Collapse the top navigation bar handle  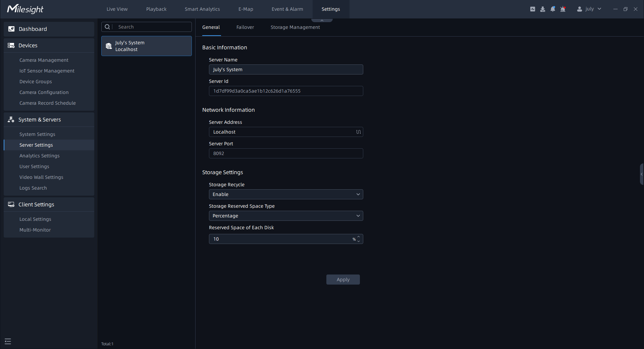coord(322,20)
